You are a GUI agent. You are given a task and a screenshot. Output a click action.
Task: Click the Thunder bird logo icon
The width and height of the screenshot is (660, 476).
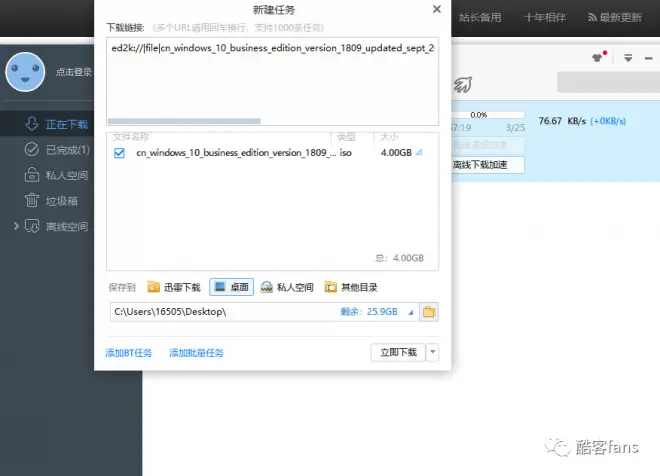pos(463,84)
